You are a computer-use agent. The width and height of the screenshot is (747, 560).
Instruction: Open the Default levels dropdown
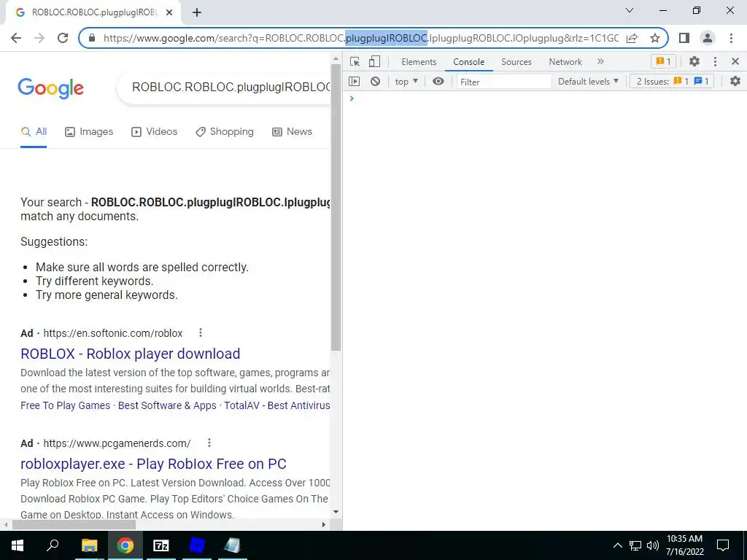pyautogui.click(x=588, y=82)
